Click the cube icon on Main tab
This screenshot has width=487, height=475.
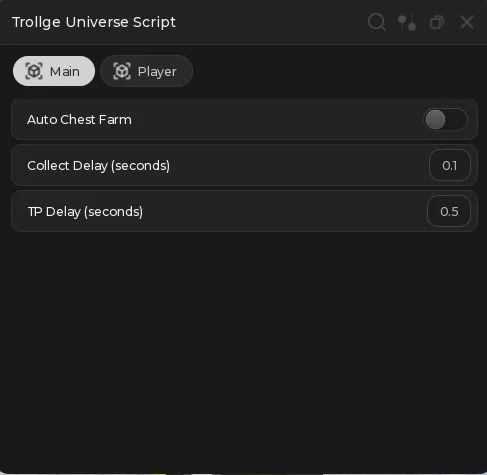tap(34, 71)
